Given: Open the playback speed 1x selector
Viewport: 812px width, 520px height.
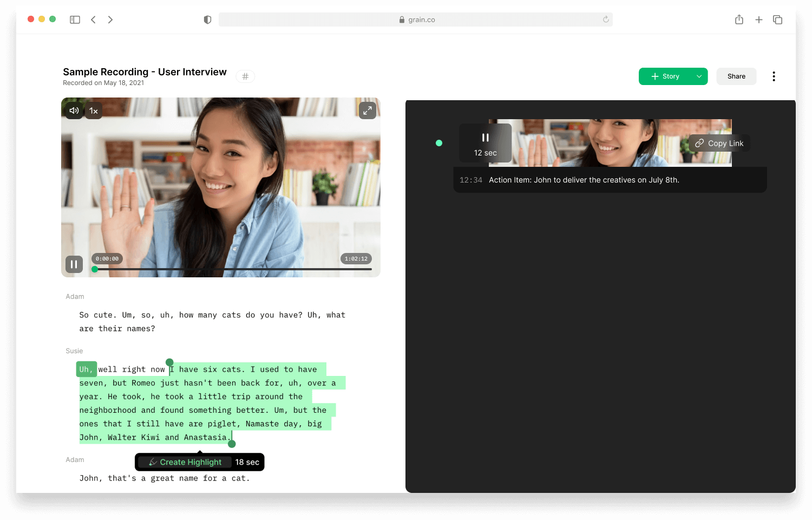Looking at the screenshot, I should pos(93,110).
